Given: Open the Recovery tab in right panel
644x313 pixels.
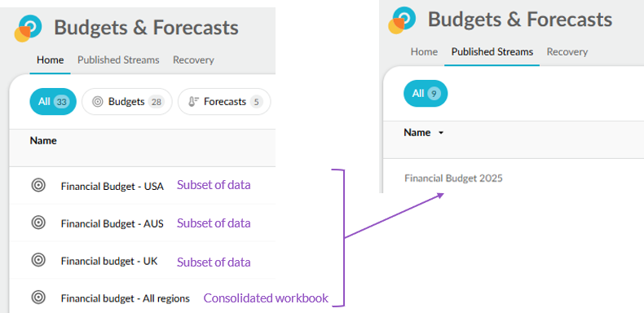Looking at the screenshot, I should coord(567,51).
